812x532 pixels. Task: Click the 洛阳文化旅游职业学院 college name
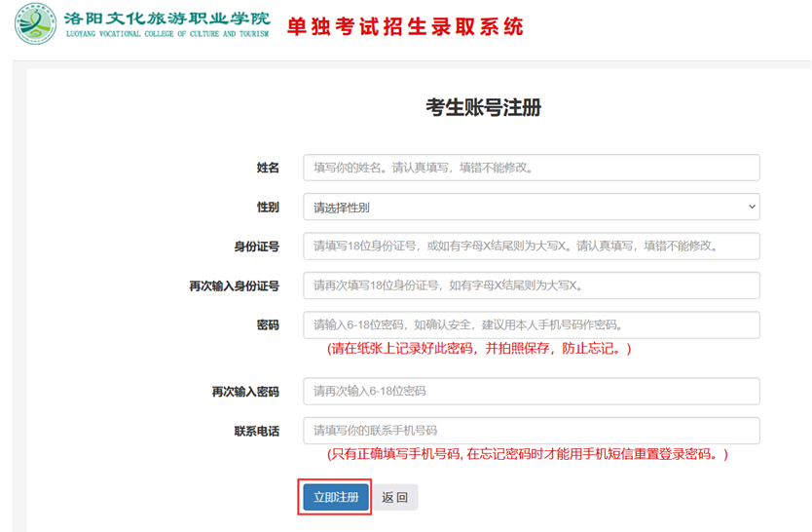coord(166,19)
